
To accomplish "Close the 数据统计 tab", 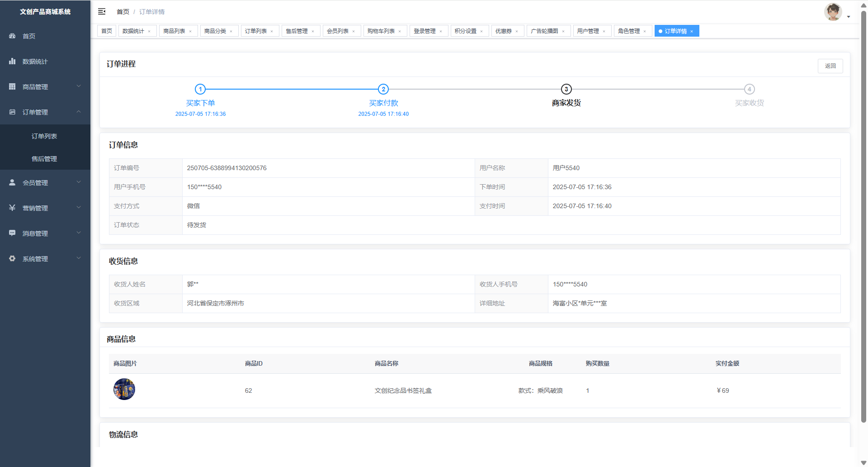I will point(149,31).
